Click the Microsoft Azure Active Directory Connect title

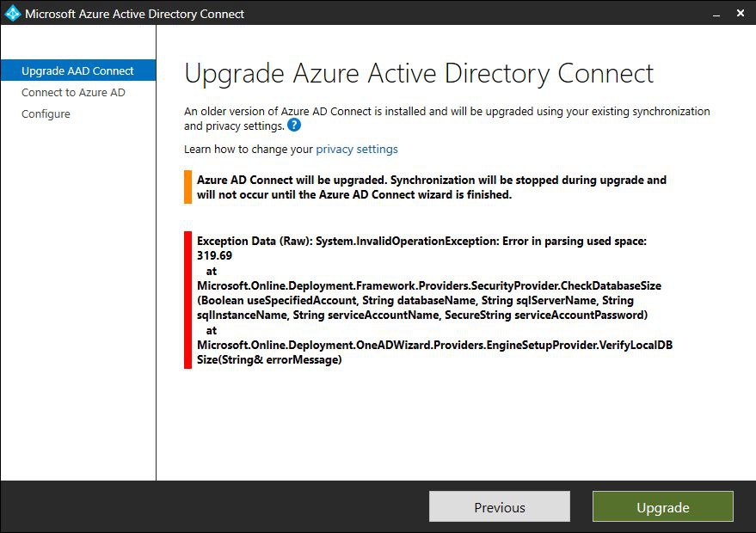[x=134, y=14]
